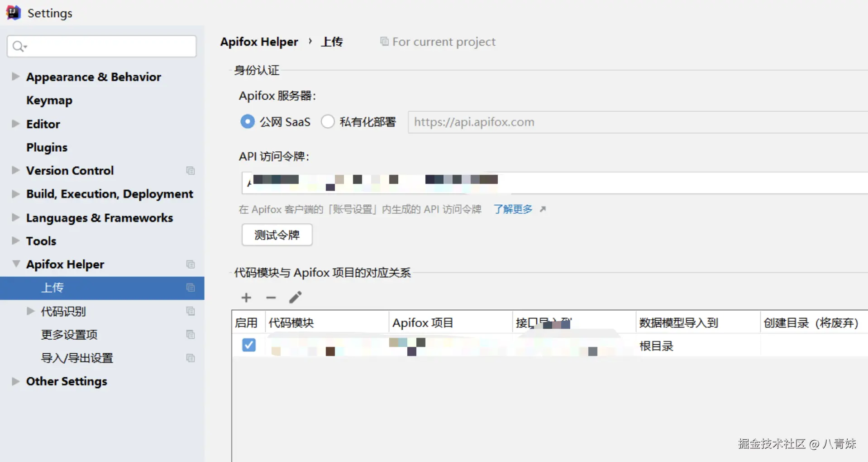The height and width of the screenshot is (462, 868).
Task: Click the API 访问令牌 input field
Action: click(x=555, y=183)
